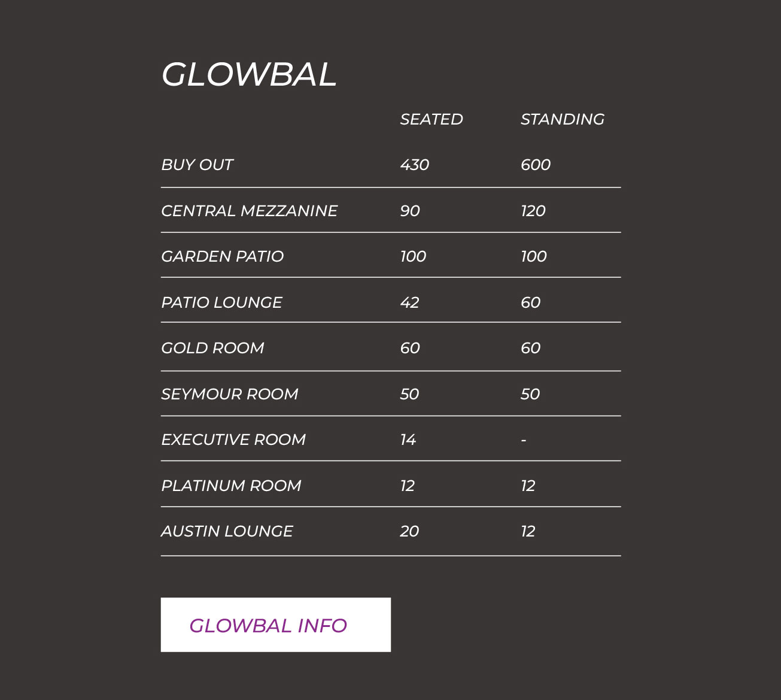The height and width of the screenshot is (700, 781).
Task: Click Central Mezzanine seated value 90
Action: (410, 211)
